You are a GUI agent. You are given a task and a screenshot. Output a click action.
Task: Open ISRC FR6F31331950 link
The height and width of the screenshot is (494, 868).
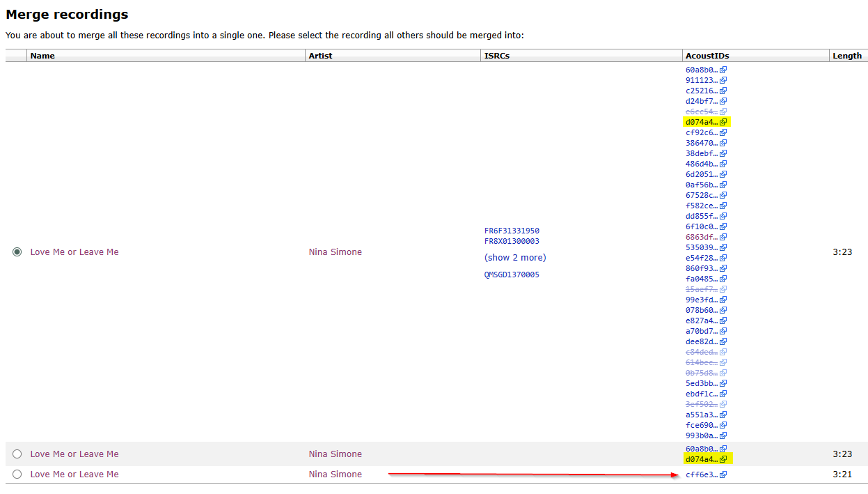tap(512, 231)
